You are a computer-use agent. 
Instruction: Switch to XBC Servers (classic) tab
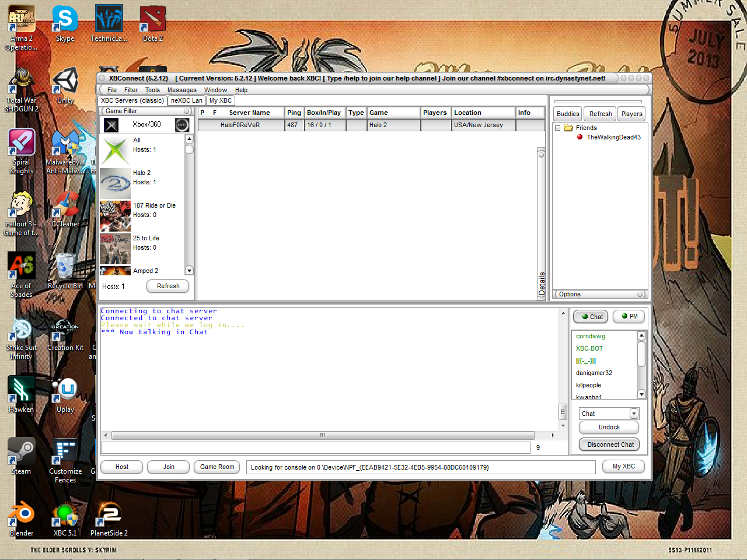pyautogui.click(x=132, y=101)
